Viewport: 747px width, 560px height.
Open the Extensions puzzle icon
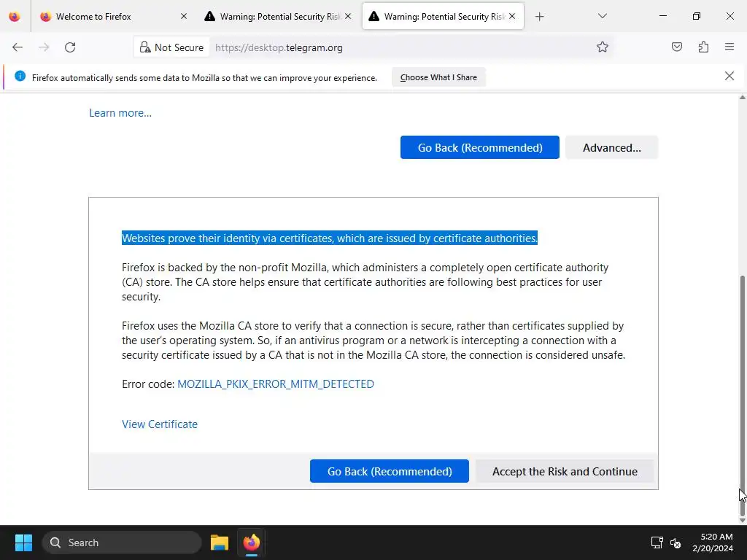[703, 47]
